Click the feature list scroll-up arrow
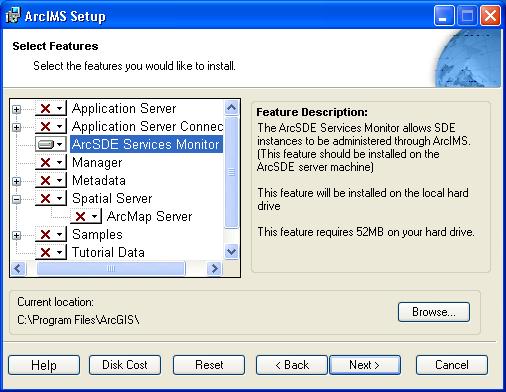 pyautogui.click(x=231, y=107)
